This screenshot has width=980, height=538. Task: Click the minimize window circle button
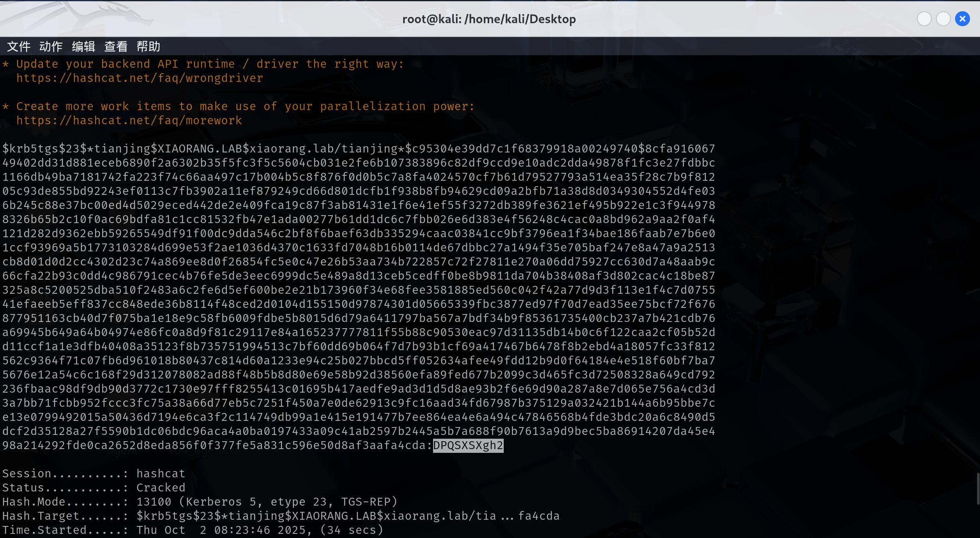(x=924, y=19)
